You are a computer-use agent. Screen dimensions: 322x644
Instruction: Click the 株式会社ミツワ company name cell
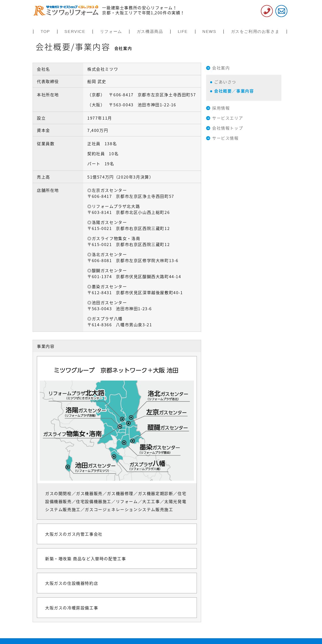tap(142, 69)
